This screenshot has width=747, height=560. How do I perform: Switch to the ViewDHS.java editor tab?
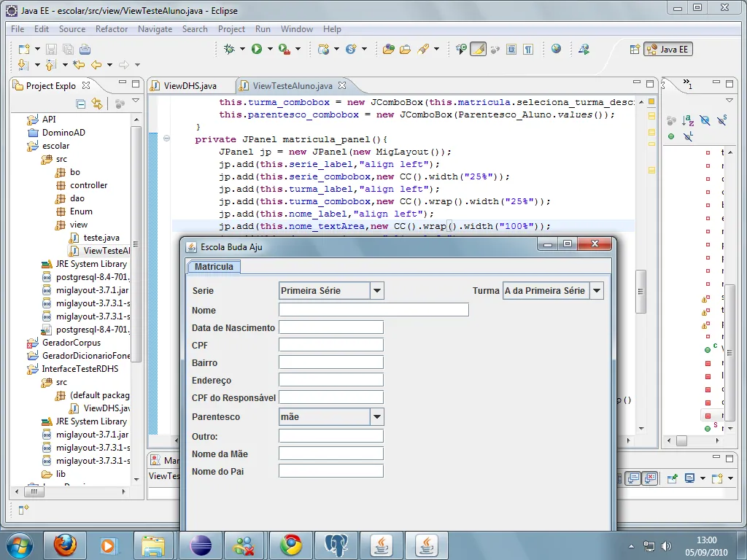tap(190, 86)
